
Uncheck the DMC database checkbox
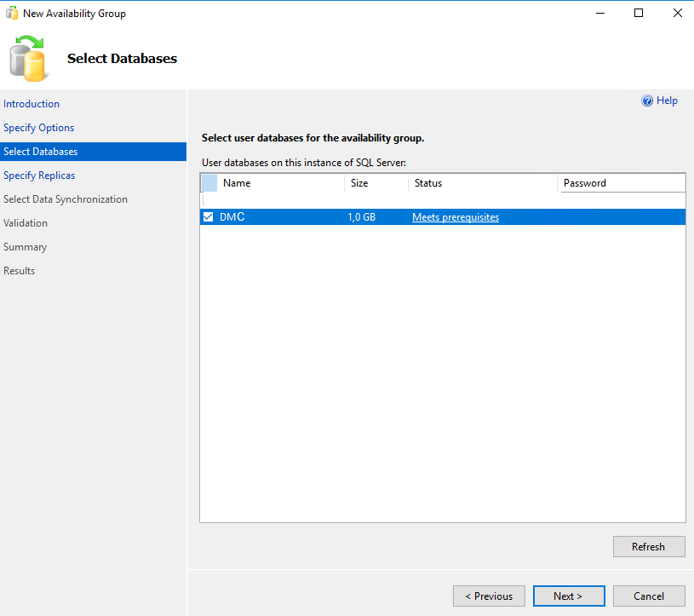tap(208, 217)
